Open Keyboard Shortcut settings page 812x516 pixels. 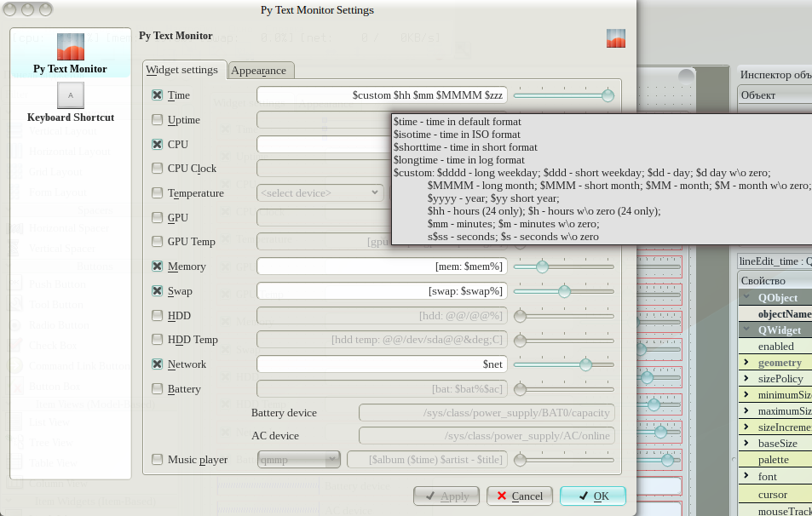pyautogui.click(x=70, y=94)
